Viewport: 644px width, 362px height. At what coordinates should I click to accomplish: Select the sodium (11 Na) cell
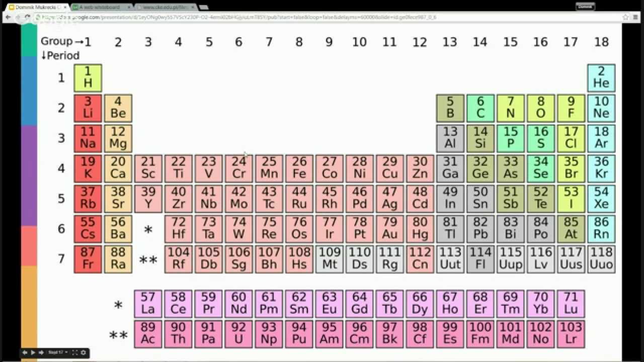88,138
